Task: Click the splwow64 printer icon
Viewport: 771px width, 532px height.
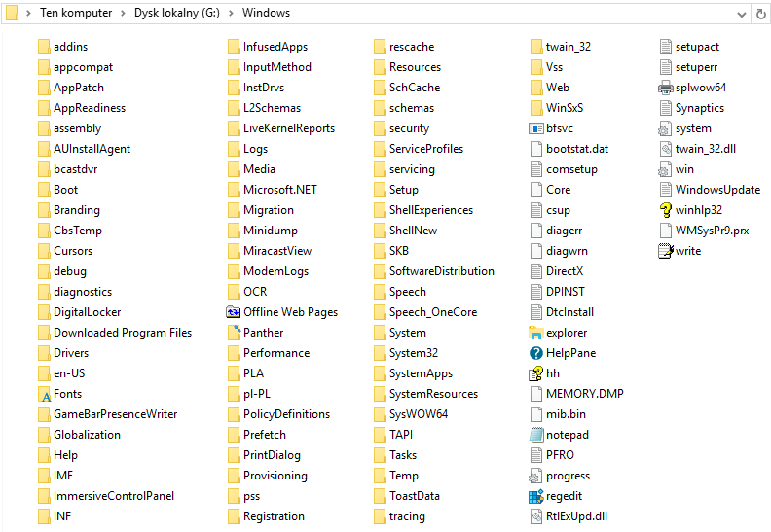Action: pyautogui.click(x=665, y=88)
